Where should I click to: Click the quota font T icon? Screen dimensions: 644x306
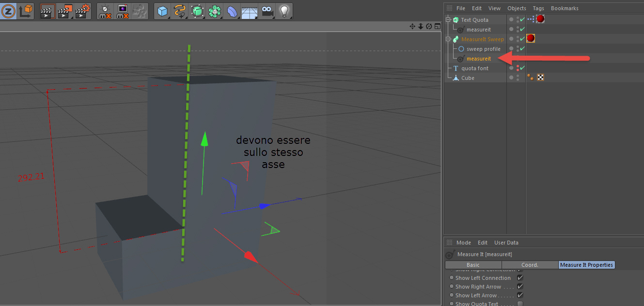point(456,68)
